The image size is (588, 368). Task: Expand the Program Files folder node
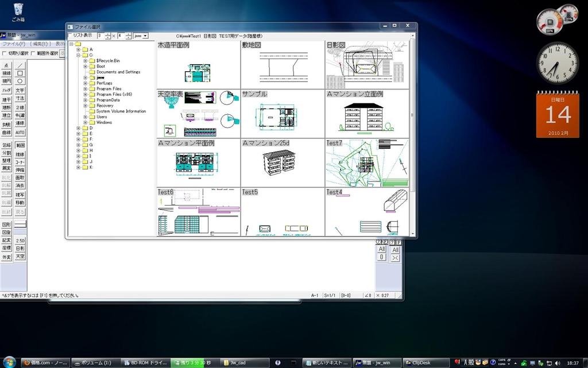(85, 89)
